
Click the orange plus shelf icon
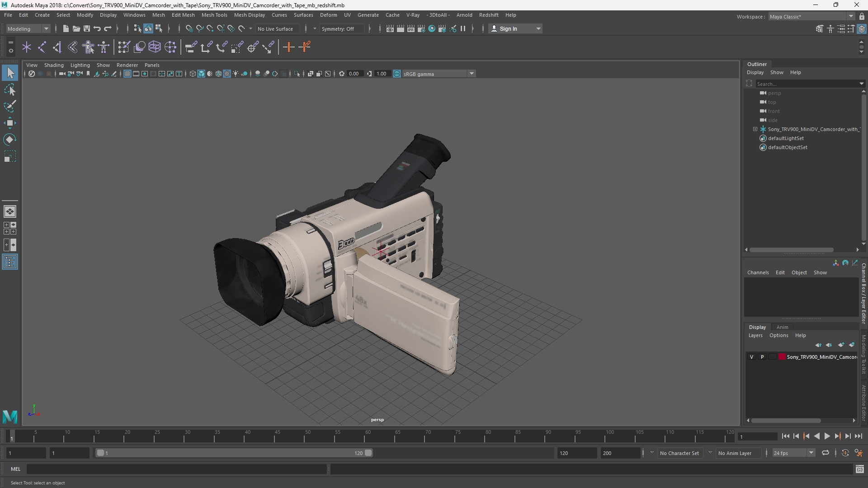tap(288, 47)
